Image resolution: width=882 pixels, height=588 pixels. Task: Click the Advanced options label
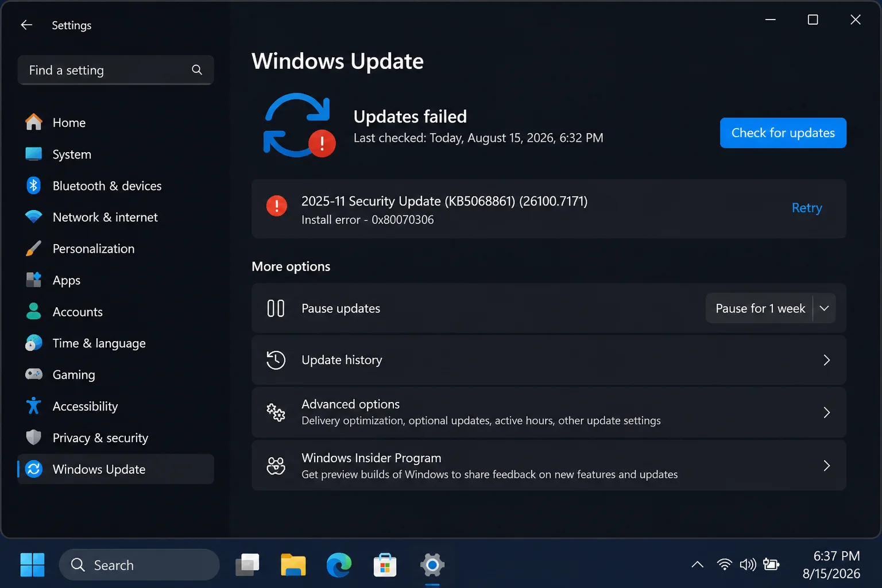(x=351, y=404)
